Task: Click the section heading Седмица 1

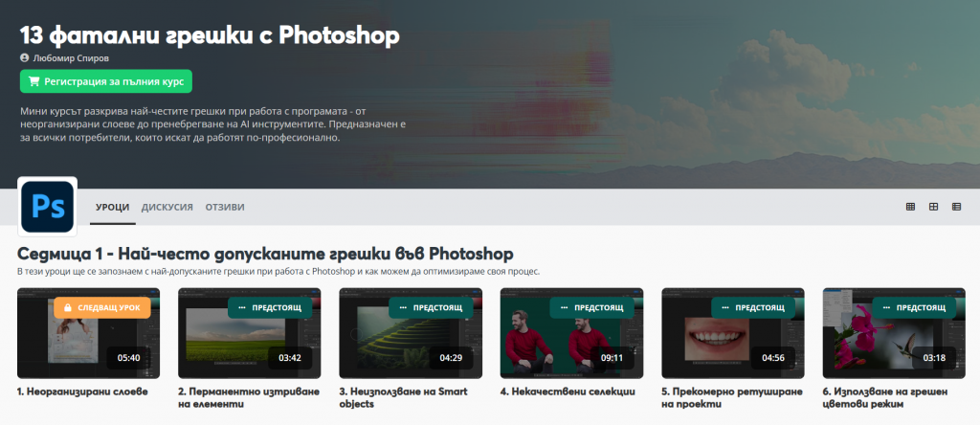Action: pyautogui.click(x=265, y=254)
